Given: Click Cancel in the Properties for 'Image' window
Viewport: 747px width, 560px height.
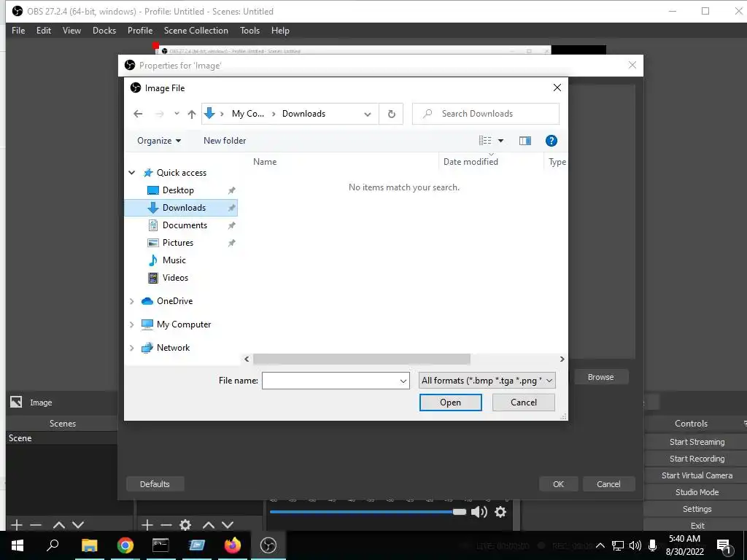Looking at the screenshot, I should pyautogui.click(x=608, y=484).
